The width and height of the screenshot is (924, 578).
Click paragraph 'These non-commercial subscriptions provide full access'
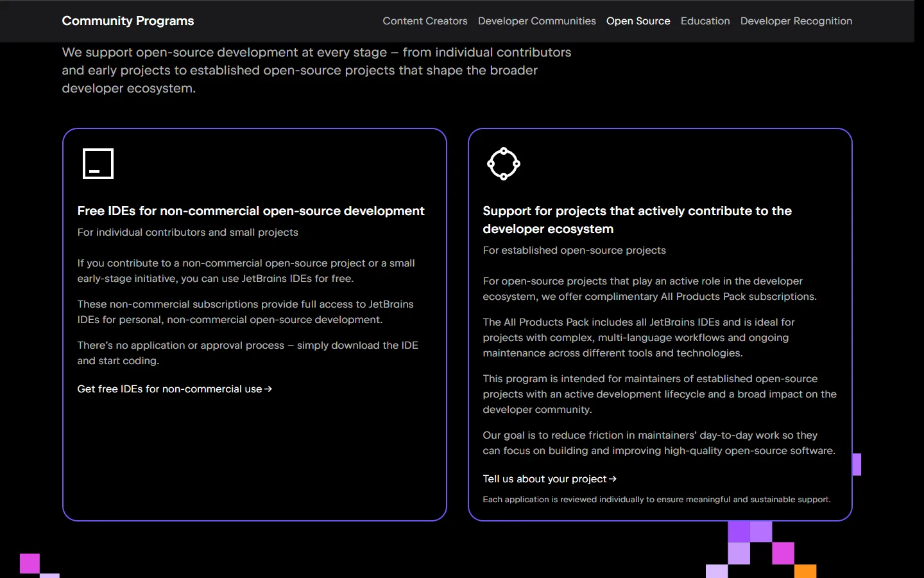click(245, 311)
